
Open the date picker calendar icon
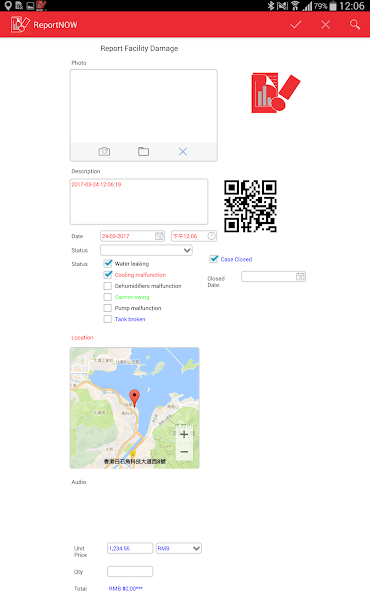tap(159, 236)
